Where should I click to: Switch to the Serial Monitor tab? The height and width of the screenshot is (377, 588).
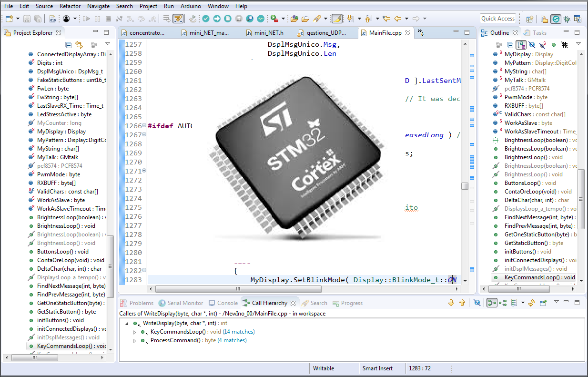tap(181, 303)
